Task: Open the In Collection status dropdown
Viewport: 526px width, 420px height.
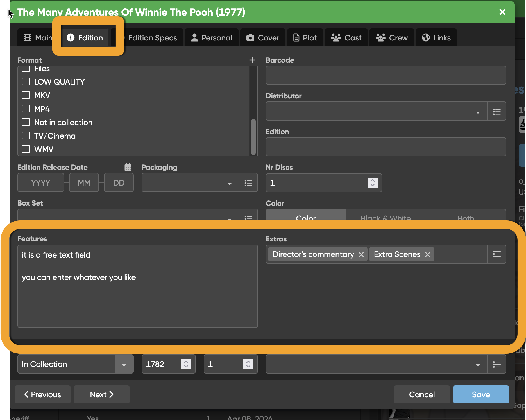Action: [x=124, y=364]
